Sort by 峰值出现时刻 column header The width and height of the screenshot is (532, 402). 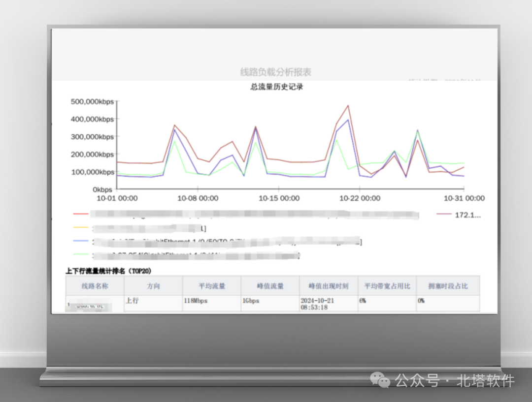click(x=329, y=286)
